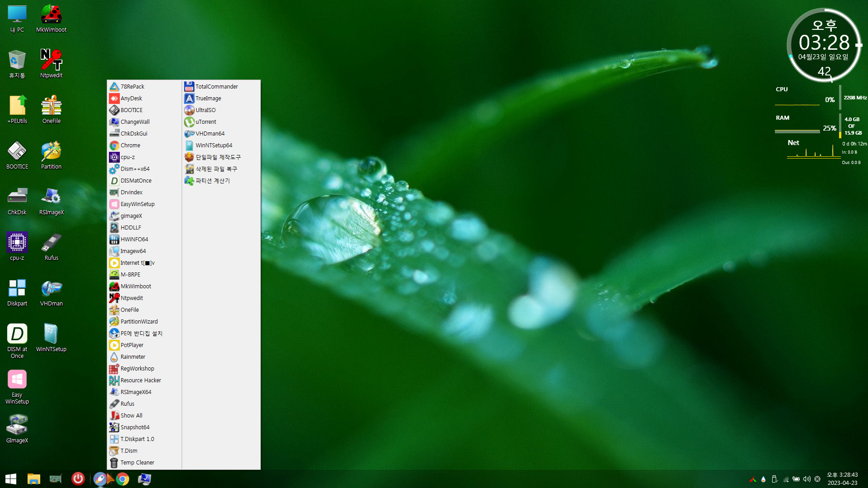
Task: Choose Resource Hacker in the menu
Action: click(x=144, y=380)
